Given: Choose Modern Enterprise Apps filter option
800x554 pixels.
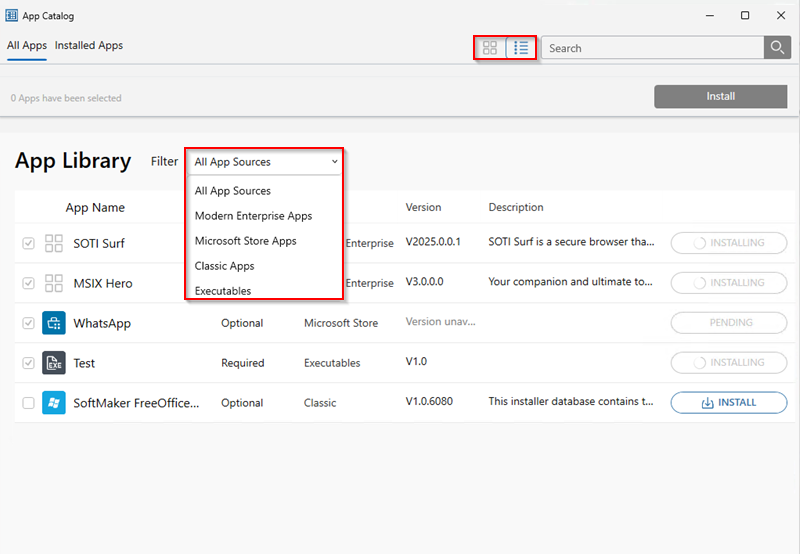Looking at the screenshot, I should (x=253, y=216).
